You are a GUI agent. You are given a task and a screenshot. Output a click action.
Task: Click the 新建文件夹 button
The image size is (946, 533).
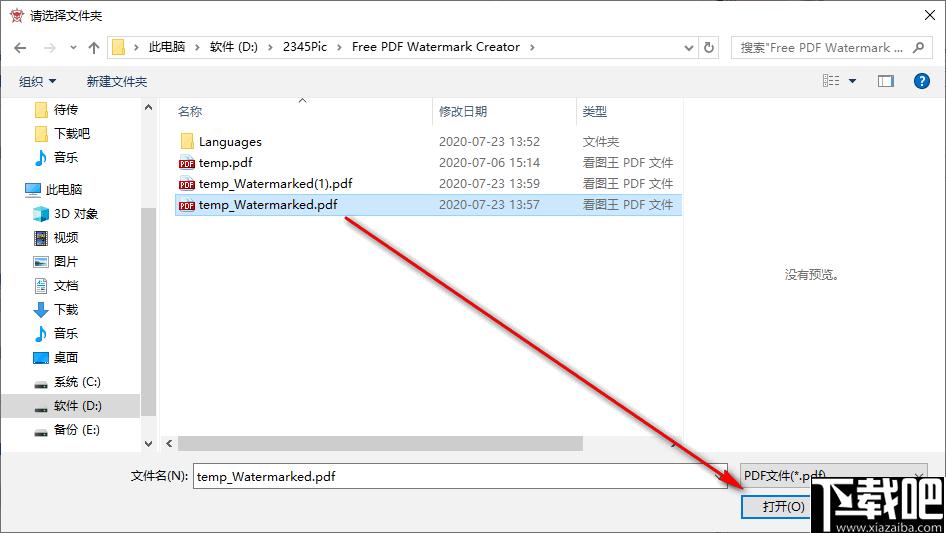click(116, 81)
